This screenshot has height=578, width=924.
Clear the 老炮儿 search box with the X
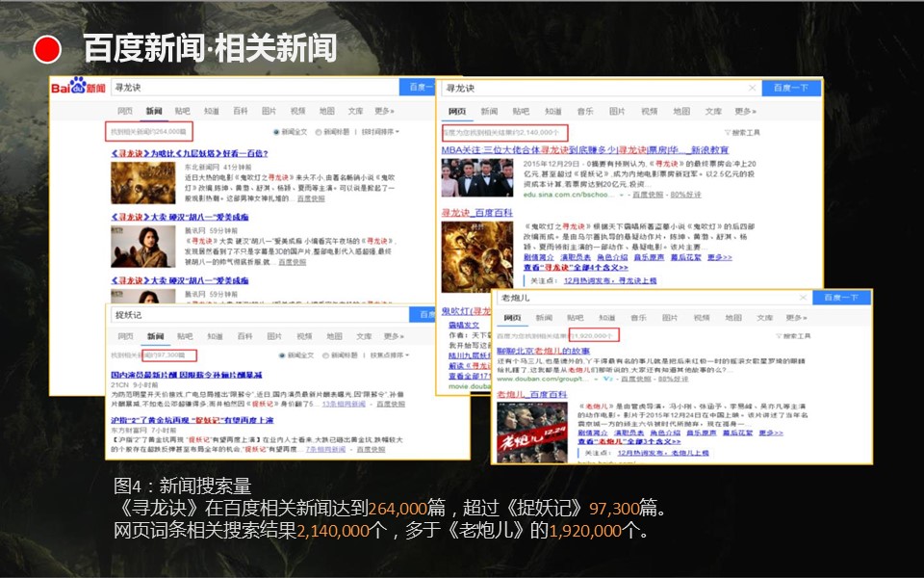[x=803, y=298]
